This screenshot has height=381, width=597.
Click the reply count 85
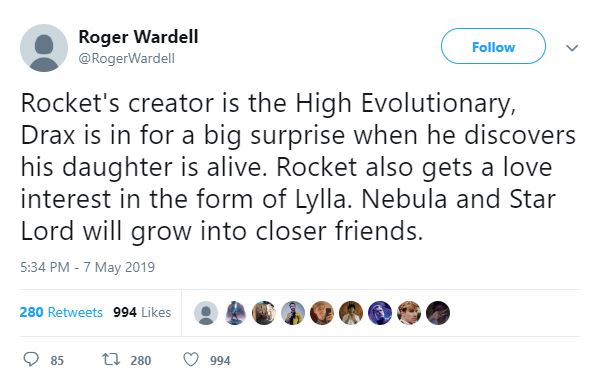tap(57, 360)
